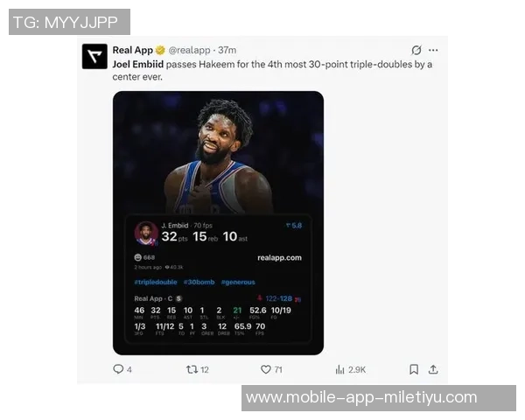
Task: Click the #30bomb hashtag in card
Action: pos(199,282)
